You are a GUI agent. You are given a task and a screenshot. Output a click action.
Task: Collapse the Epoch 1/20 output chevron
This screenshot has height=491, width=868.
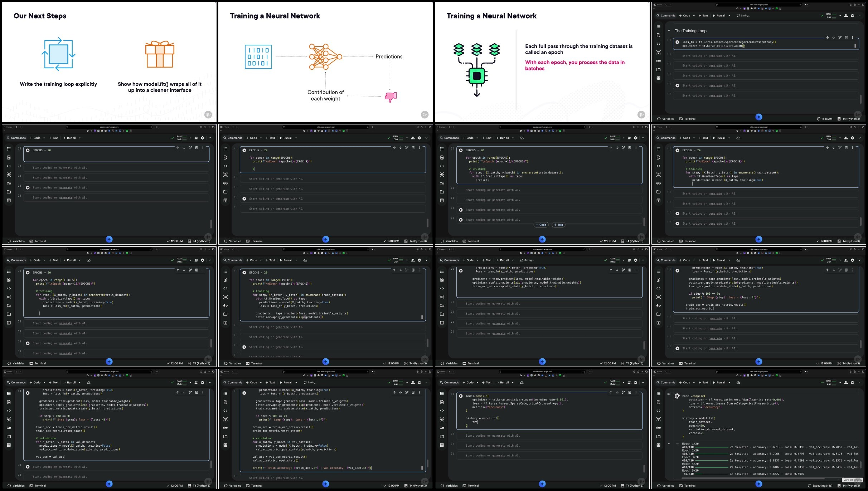click(x=669, y=444)
